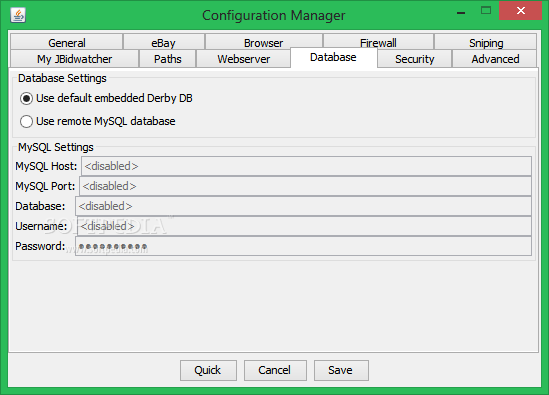Click the Database name input field
The width and height of the screenshot is (549, 395).
click(x=303, y=206)
